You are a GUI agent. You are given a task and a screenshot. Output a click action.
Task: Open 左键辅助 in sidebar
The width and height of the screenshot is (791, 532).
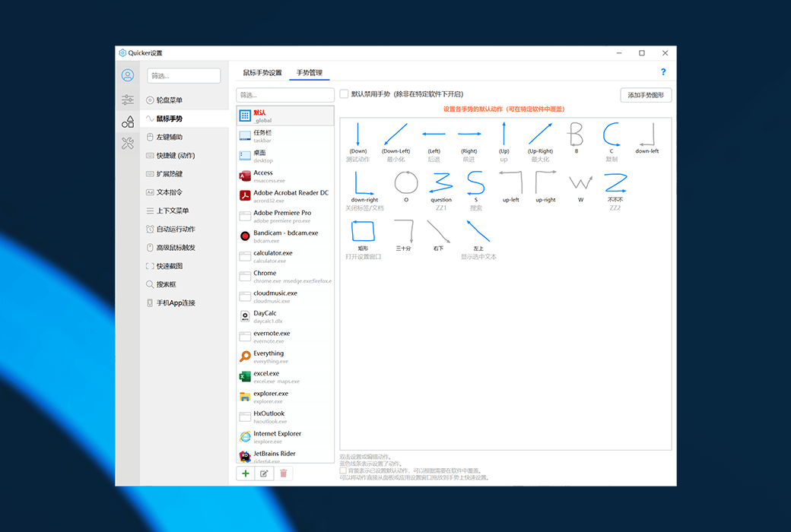[184, 137]
